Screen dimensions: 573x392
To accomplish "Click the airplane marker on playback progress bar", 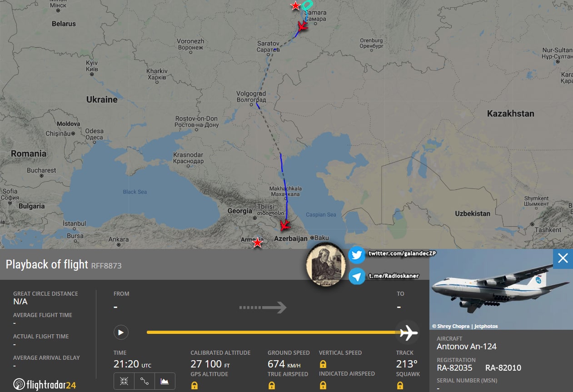I will point(408,332).
